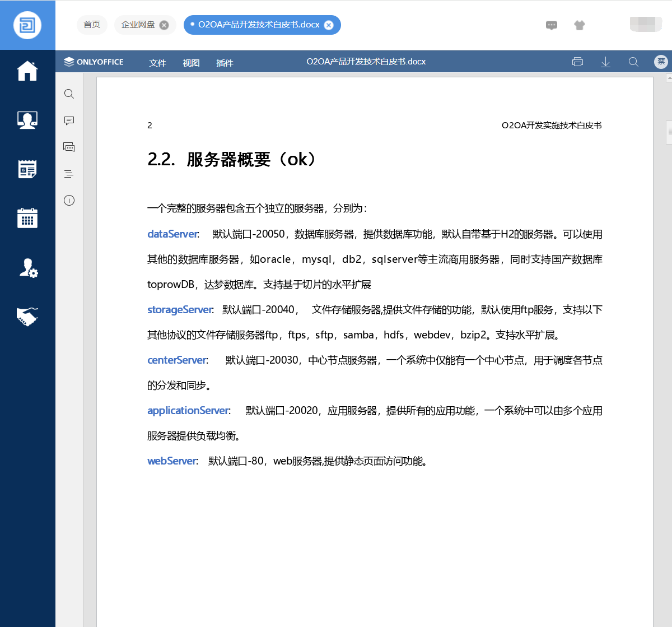The image size is (672, 627).
Task: Click the search icon in ONLYOFFICE header
Action: pos(633,62)
